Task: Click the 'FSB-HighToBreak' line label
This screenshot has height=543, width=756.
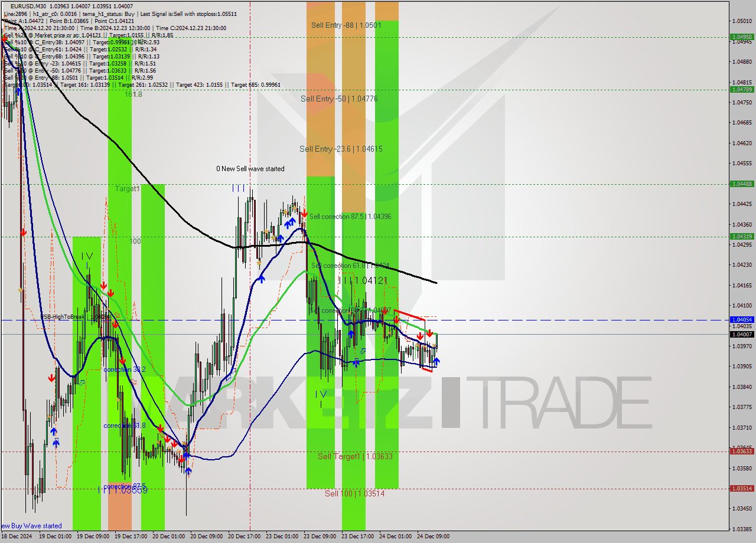Action: (63, 317)
